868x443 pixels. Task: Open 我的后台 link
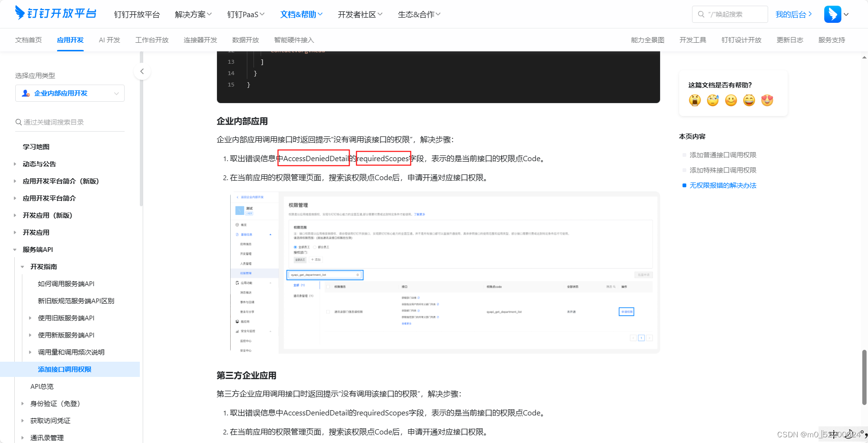coord(793,14)
